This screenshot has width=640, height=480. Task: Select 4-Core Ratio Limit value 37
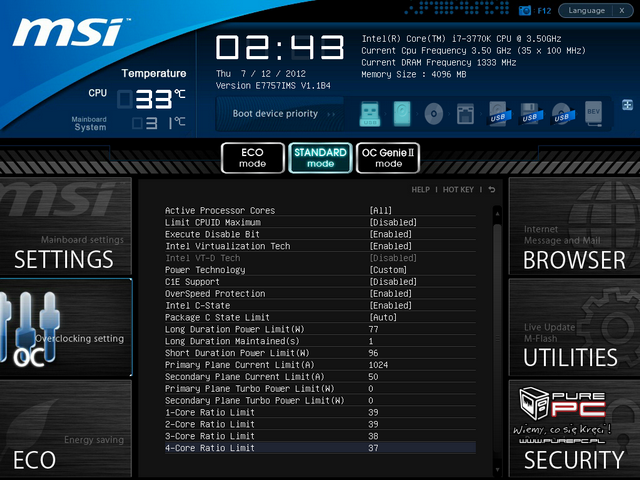(373, 448)
